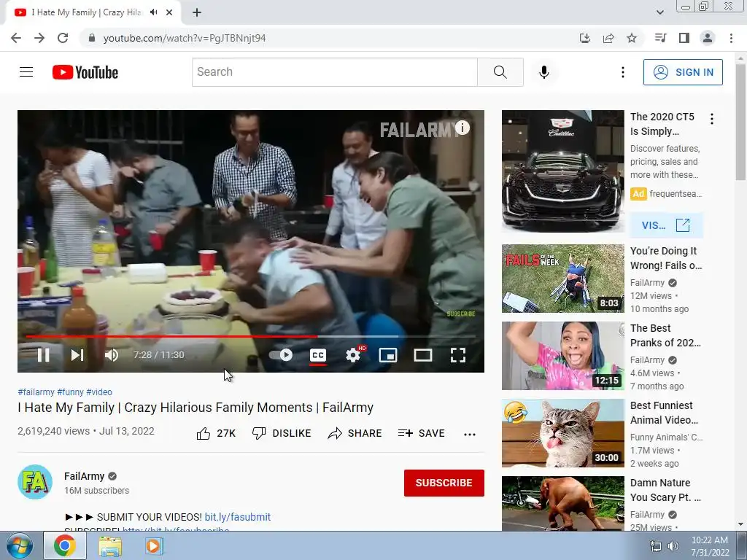The width and height of the screenshot is (747, 560).
Task: Bookmark this tab star icon
Action: pos(631,38)
